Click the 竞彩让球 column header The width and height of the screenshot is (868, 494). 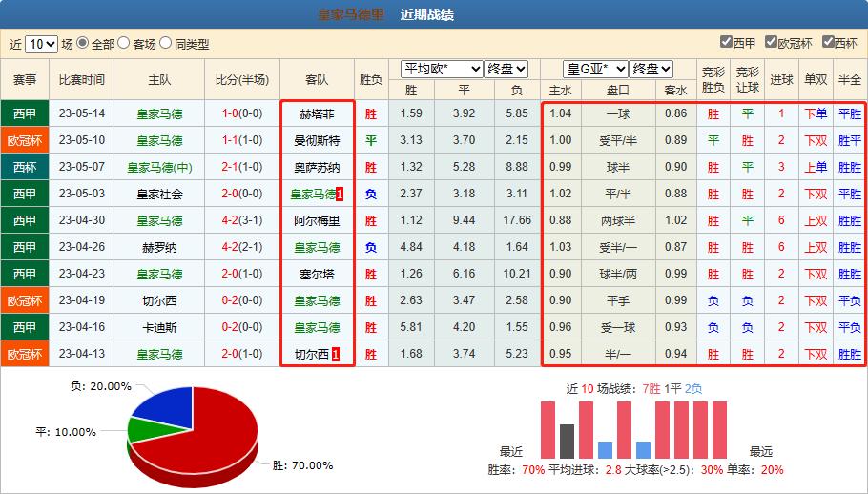coord(747,80)
